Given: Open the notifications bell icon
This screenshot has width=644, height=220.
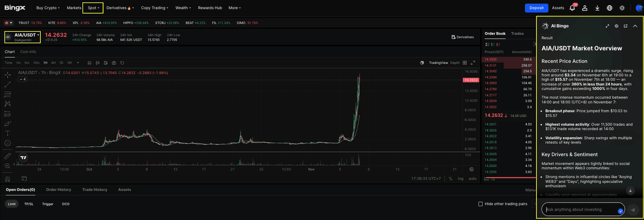Looking at the screenshot, I should pos(572,8).
